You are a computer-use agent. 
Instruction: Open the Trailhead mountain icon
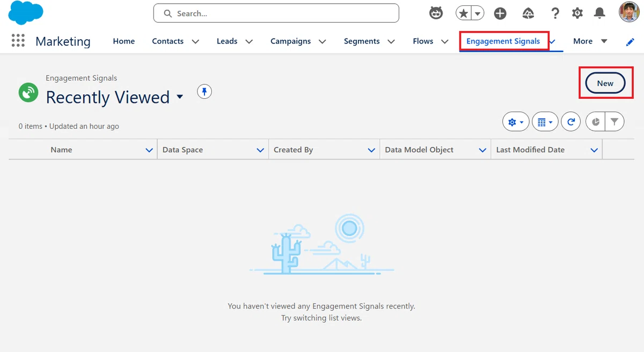point(528,13)
